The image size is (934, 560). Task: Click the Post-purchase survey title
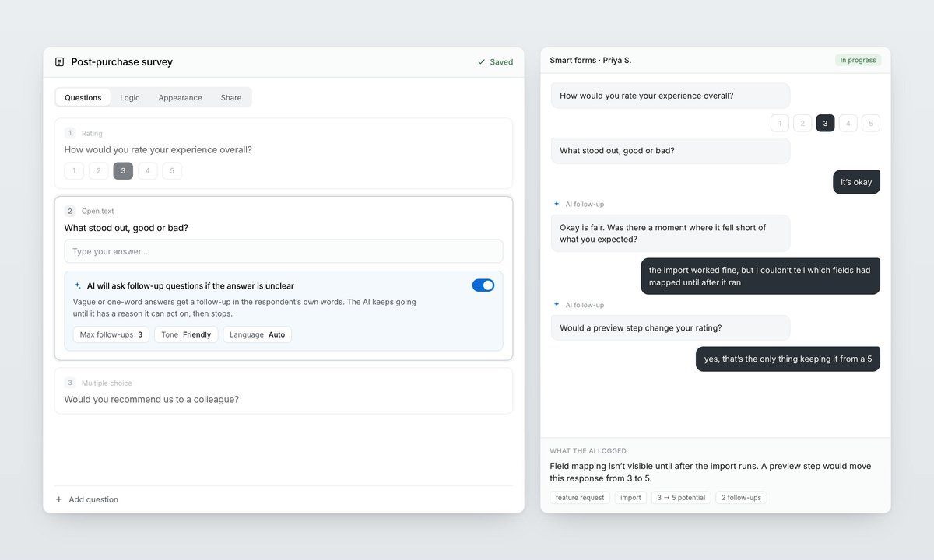(x=122, y=62)
